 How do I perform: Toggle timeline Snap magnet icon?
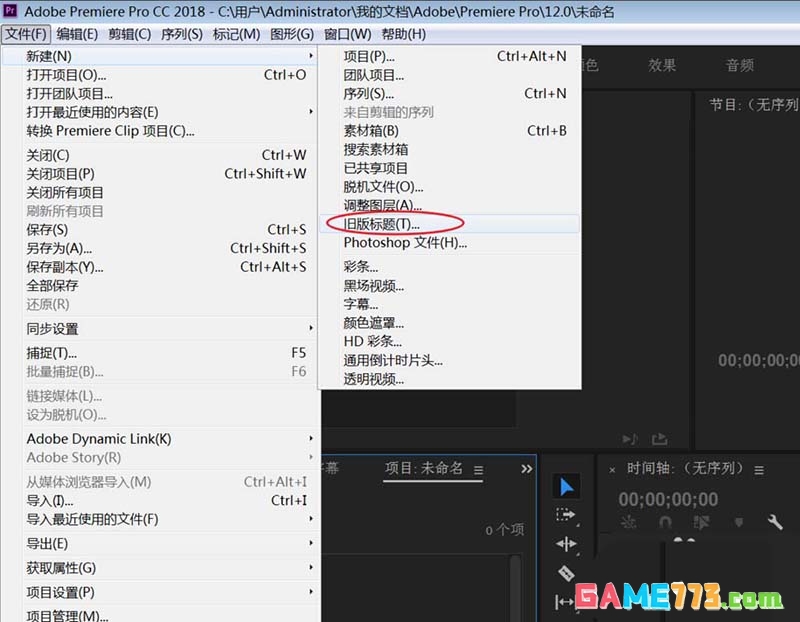click(x=665, y=522)
